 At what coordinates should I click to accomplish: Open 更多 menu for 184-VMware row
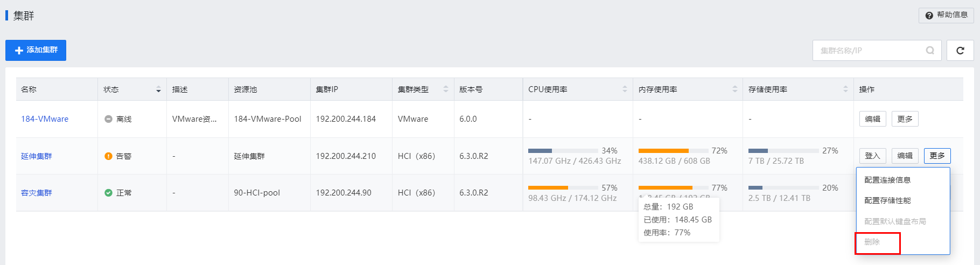tap(905, 119)
